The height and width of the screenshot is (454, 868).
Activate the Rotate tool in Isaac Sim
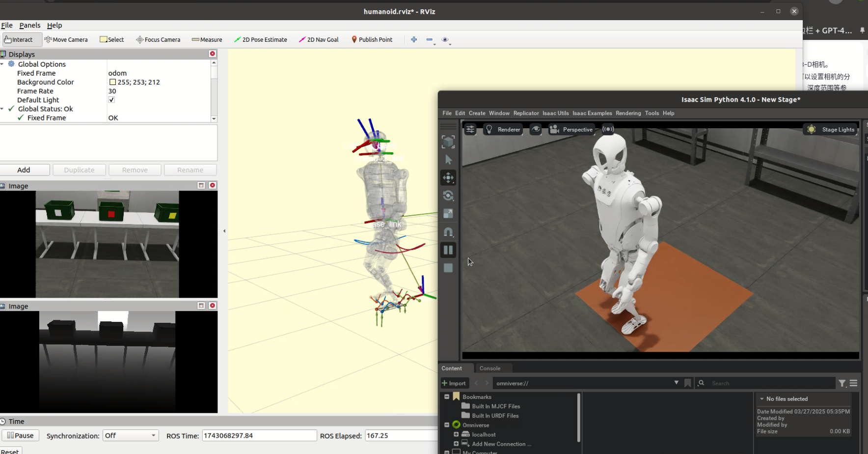(x=448, y=196)
